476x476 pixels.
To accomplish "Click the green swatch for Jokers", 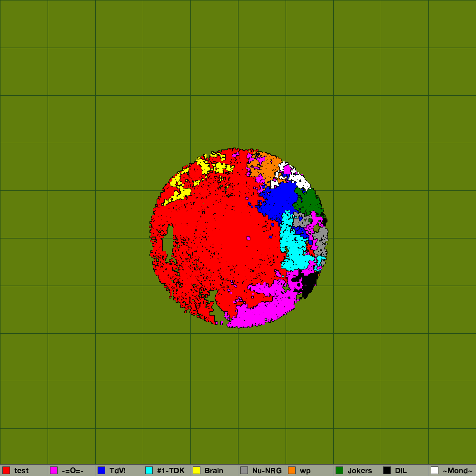I will tap(339, 470).
